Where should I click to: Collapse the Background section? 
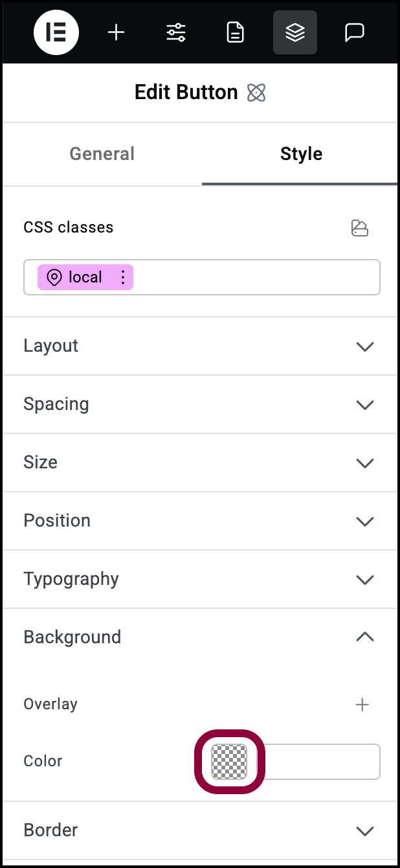364,637
